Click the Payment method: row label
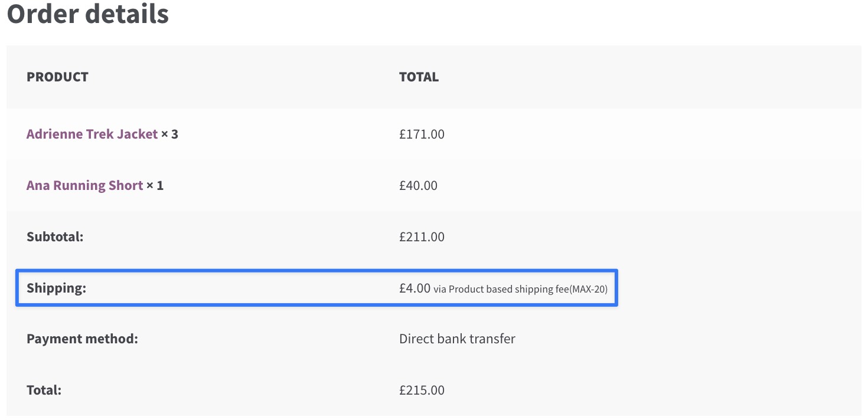This screenshot has height=420, width=868. [x=82, y=339]
